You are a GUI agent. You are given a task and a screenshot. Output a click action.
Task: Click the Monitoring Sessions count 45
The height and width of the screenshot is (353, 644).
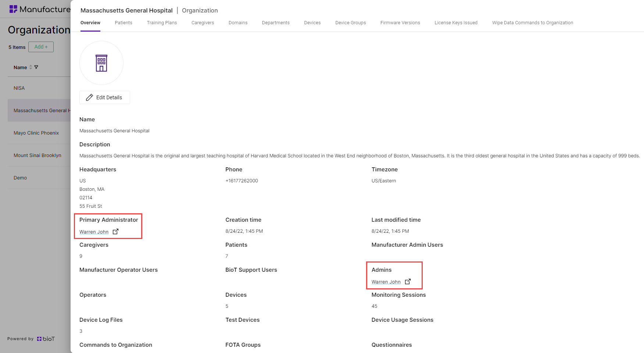click(374, 306)
